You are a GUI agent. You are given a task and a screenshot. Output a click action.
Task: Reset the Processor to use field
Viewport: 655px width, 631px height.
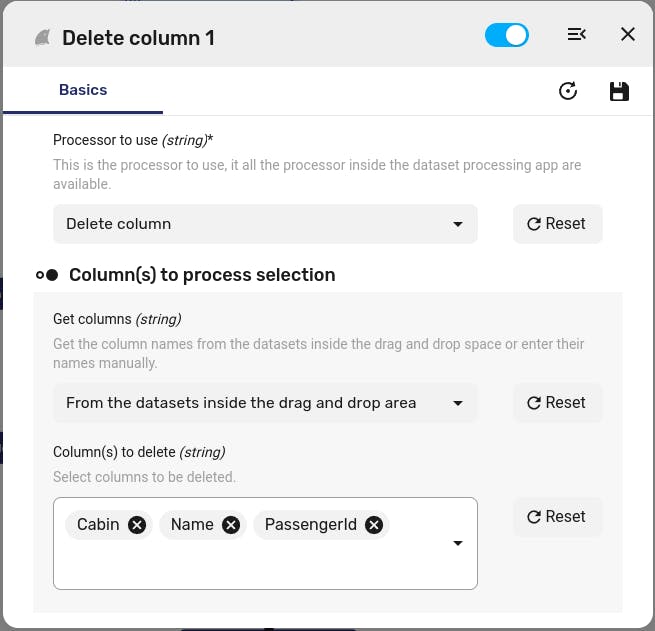pyautogui.click(x=558, y=224)
